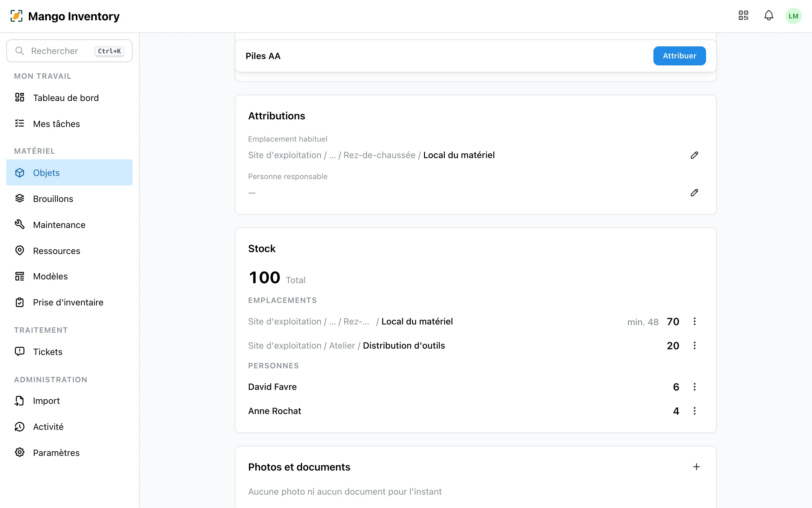Open Brouillons section
Viewport: 812px width, 508px height.
coord(69,198)
